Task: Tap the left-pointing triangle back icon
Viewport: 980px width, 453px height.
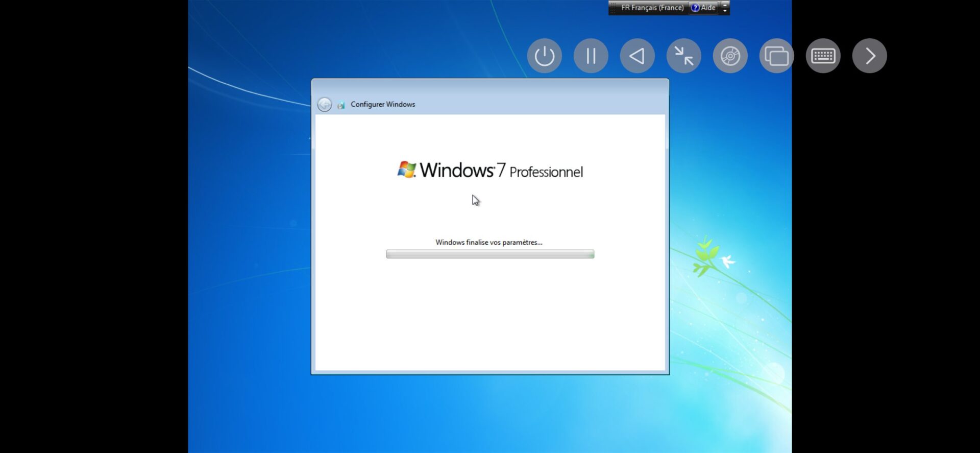Action: pyautogui.click(x=637, y=56)
